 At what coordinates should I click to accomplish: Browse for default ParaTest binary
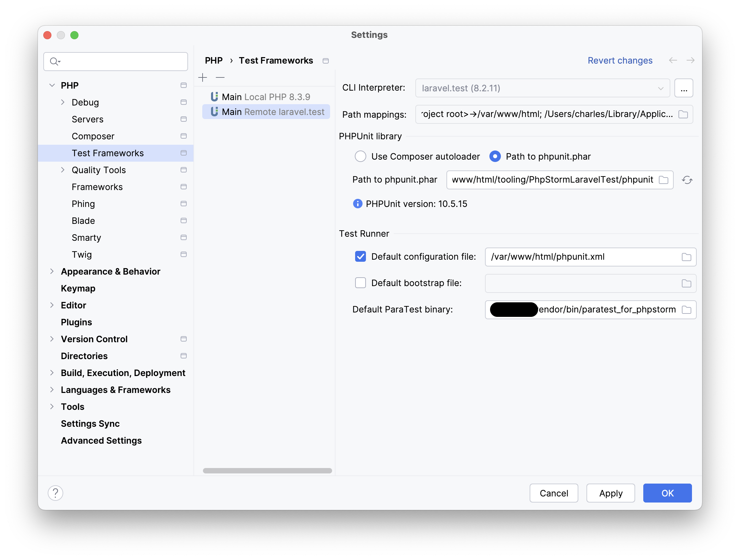[x=687, y=310]
